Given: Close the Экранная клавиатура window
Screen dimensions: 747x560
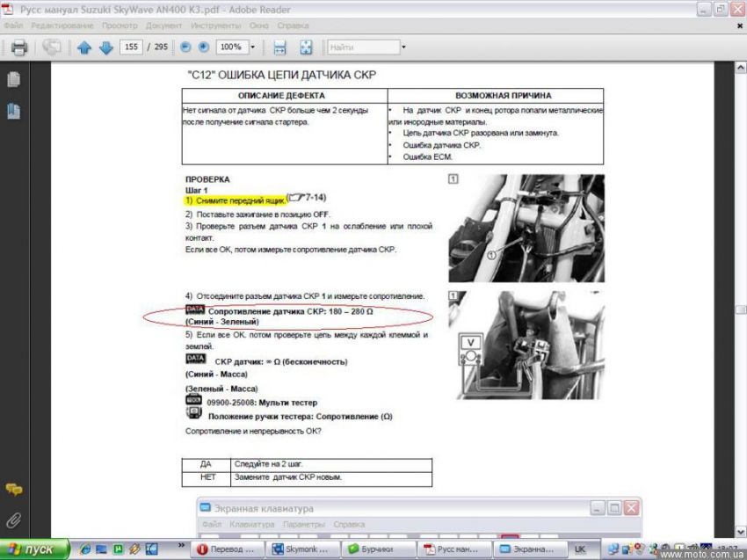Looking at the screenshot, I should click(631, 508).
